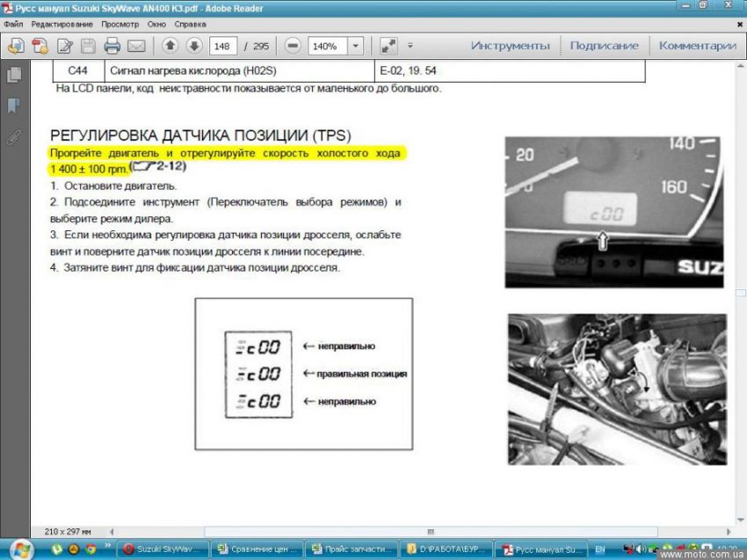747x560 pixels.
Task: Open the Инструменты pane
Action: (510, 46)
